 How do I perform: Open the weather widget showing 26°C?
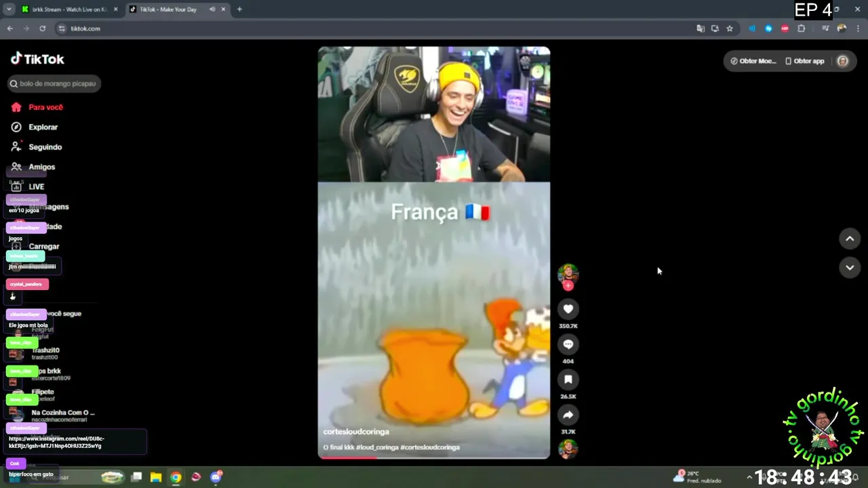click(x=697, y=476)
